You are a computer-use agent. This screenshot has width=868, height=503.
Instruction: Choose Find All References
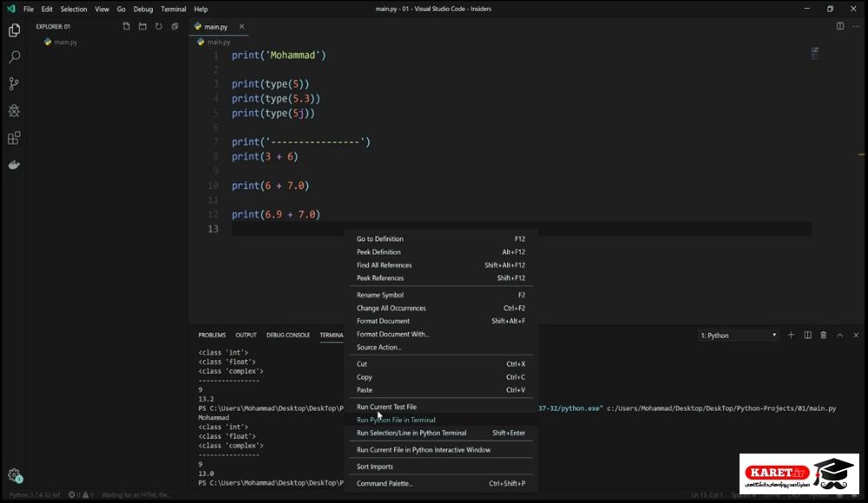click(441, 265)
